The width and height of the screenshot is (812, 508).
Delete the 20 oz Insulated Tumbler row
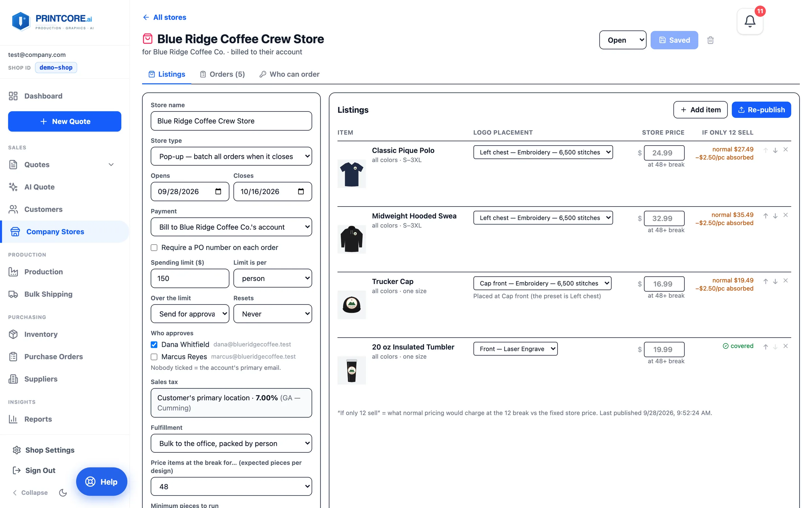785,346
